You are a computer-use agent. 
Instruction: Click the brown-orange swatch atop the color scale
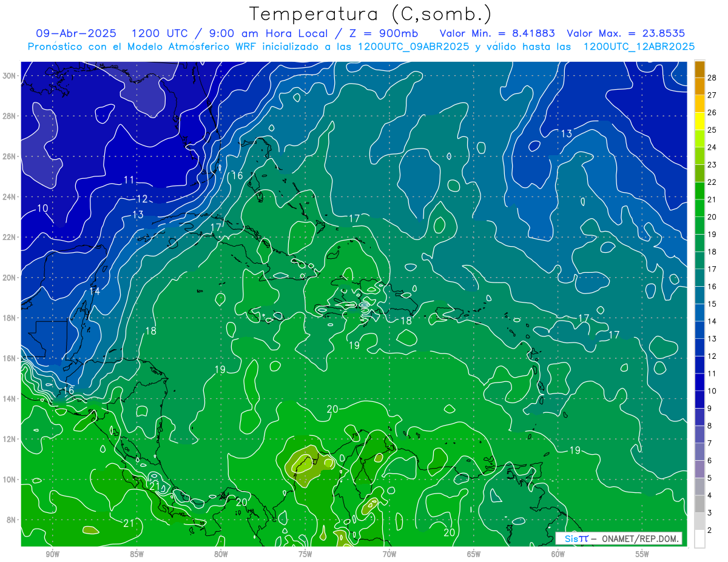(x=699, y=69)
